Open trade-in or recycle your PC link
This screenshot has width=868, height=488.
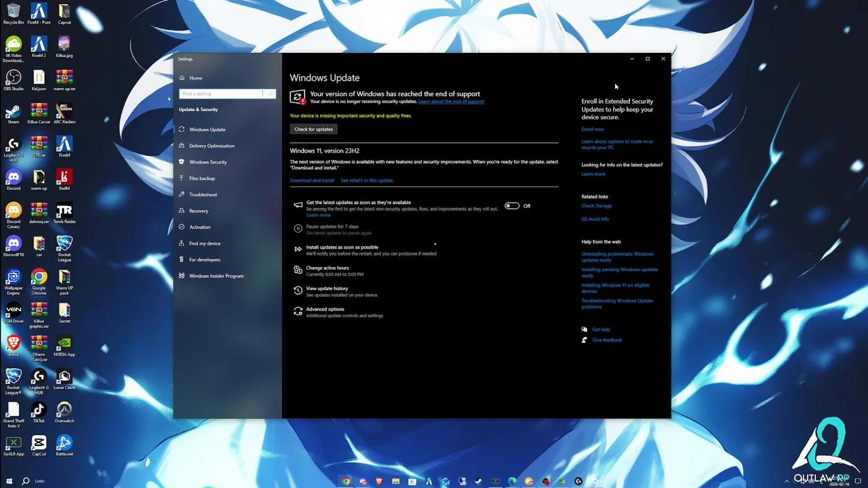pyautogui.click(x=617, y=144)
